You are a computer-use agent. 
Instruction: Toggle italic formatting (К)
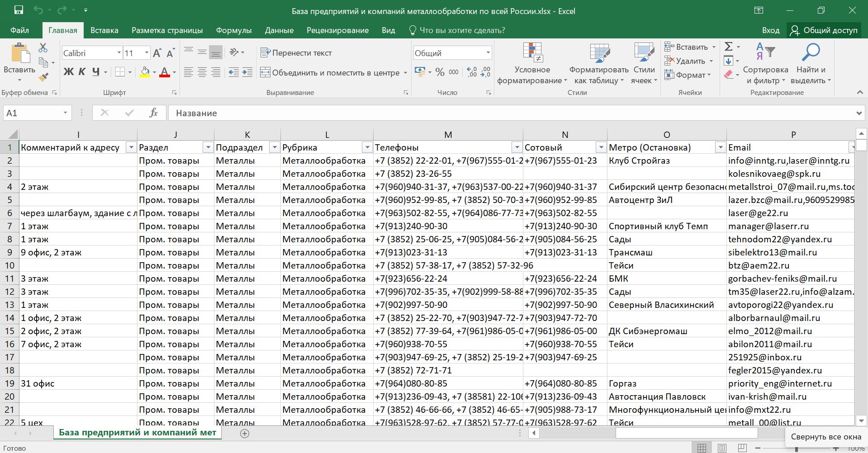point(82,72)
